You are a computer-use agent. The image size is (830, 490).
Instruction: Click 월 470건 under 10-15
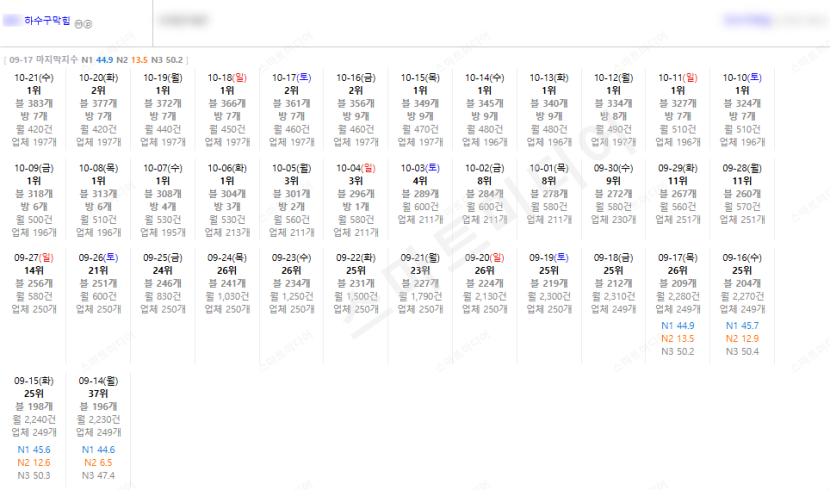pos(420,129)
